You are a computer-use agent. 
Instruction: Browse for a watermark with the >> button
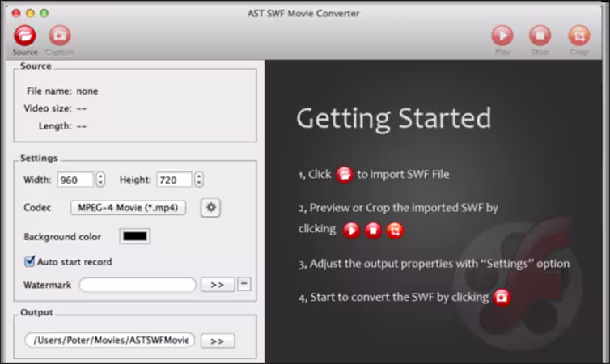pyautogui.click(x=218, y=285)
